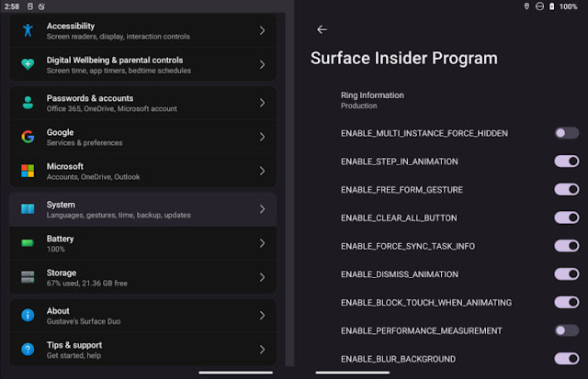Disable ENABLE_STEP_IN_ANIMATION switch
The height and width of the screenshot is (379, 588).
click(x=567, y=162)
